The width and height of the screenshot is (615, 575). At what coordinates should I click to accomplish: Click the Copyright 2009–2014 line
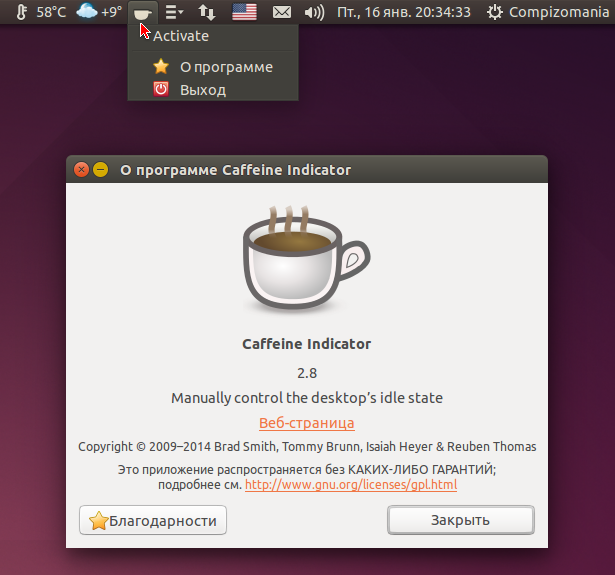tap(307, 447)
